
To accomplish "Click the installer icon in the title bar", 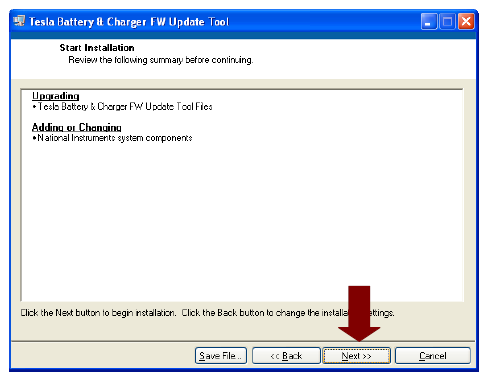I will (19, 21).
